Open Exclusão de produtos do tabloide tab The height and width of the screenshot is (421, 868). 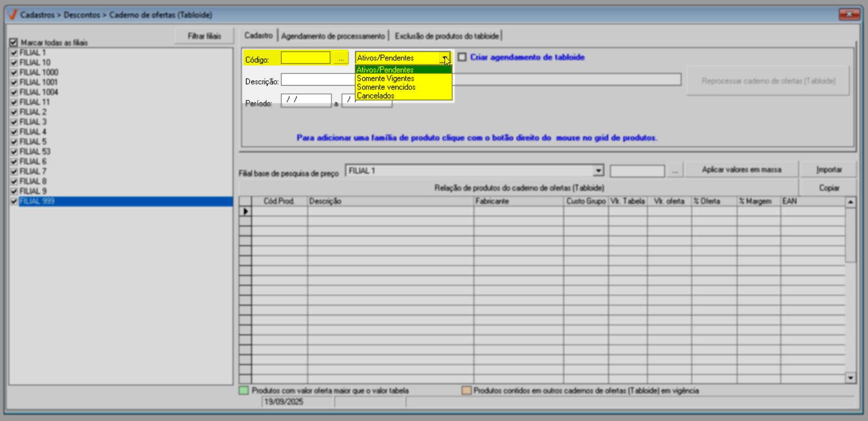point(447,36)
